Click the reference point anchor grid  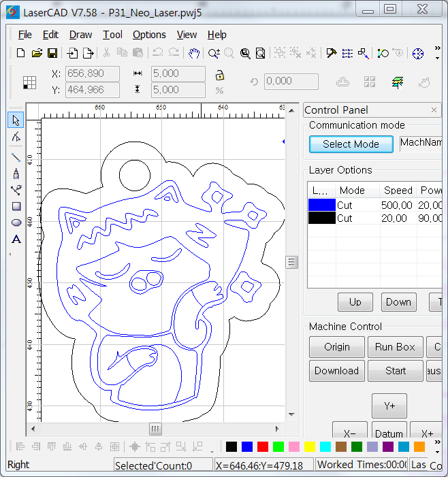click(x=29, y=82)
